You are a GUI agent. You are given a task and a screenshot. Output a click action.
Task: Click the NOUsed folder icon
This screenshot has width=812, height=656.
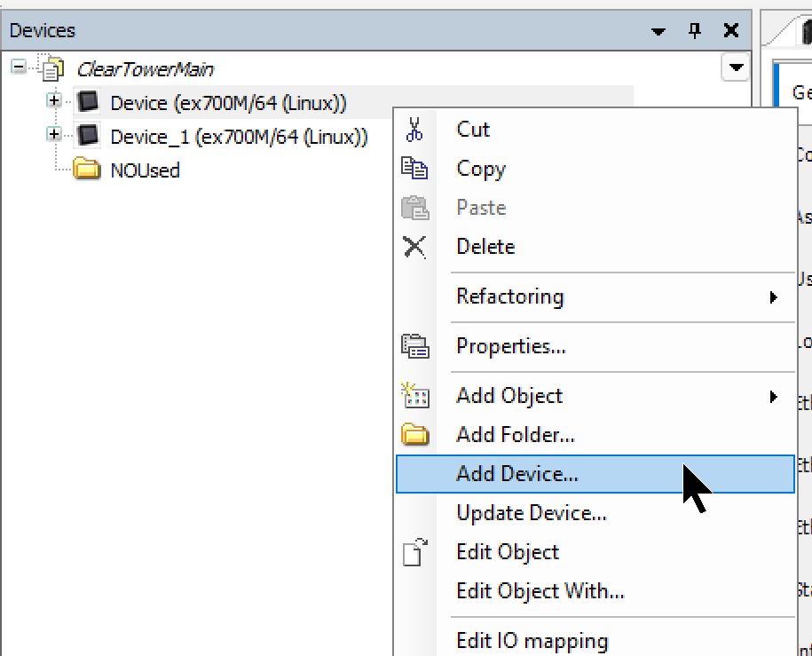pos(87,170)
